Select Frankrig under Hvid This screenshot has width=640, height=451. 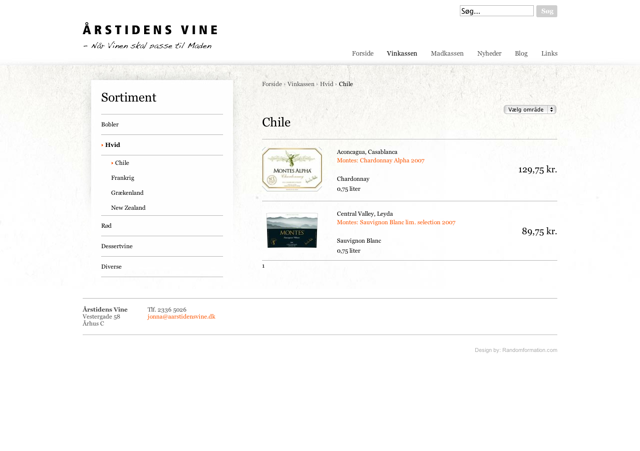tap(122, 178)
